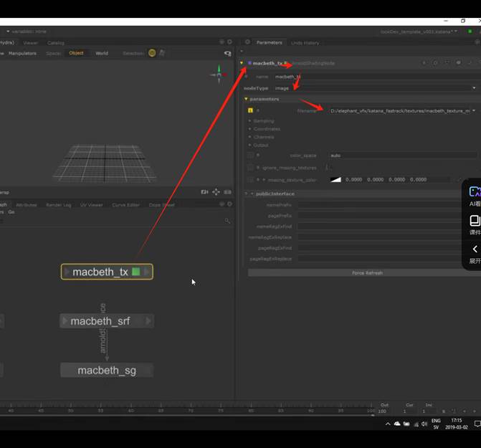Click the search magnifier in Node Graph
481x448 pixels.
[x=228, y=221]
